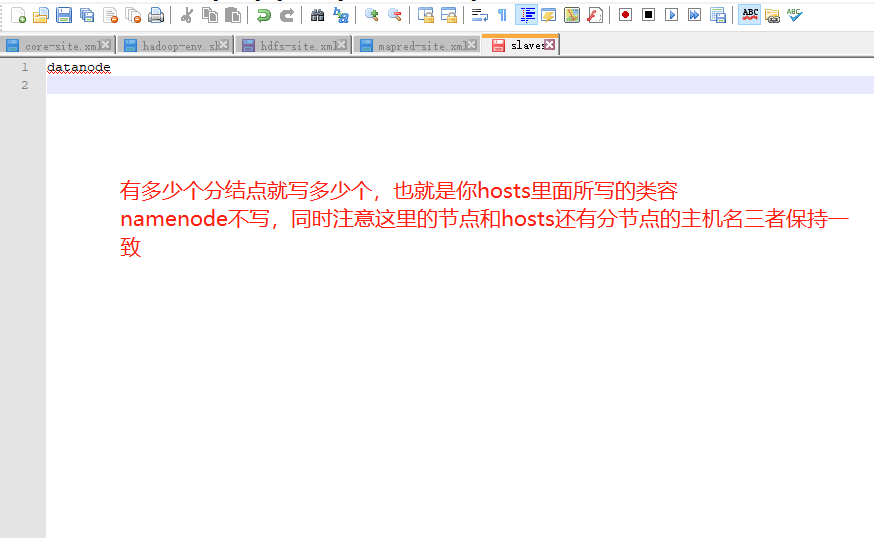Switch to the mapred-site.xml tab
The width and height of the screenshot is (874, 538).
tap(417, 46)
